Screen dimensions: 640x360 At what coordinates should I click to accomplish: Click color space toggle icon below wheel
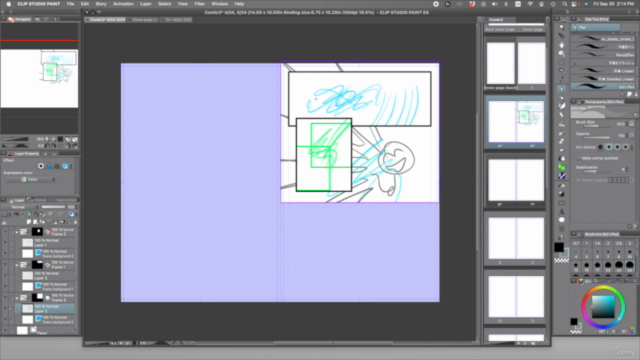click(x=632, y=331)
